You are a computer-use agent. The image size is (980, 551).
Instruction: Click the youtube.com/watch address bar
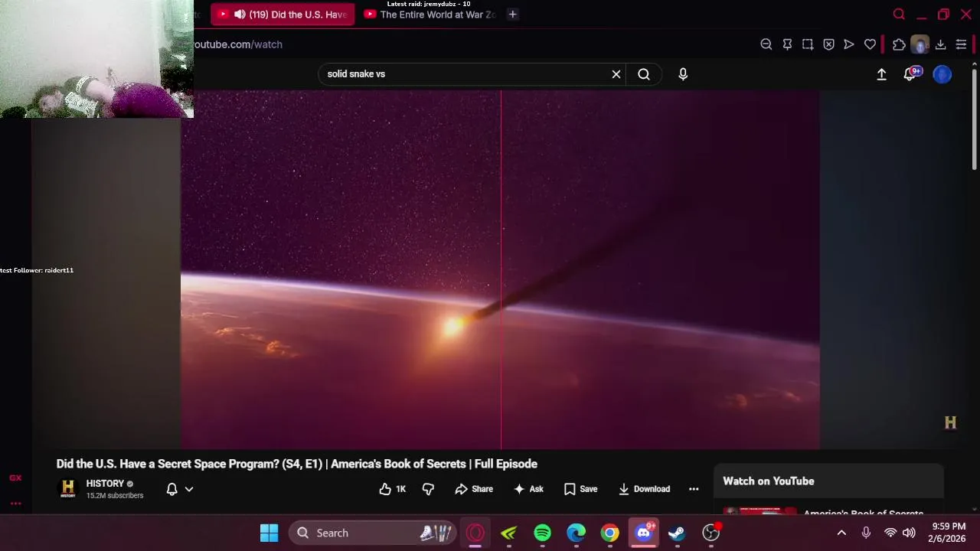238,44
